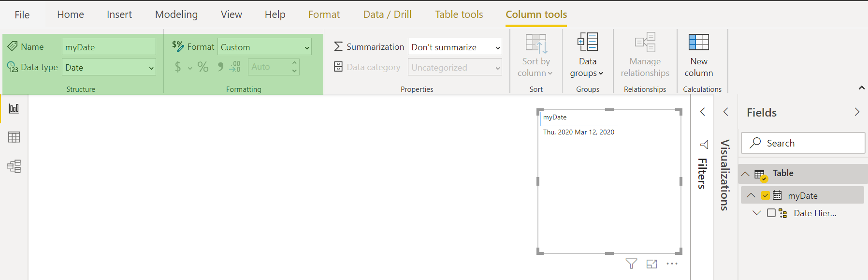Apply currency format dollar icon
The height and width of the screenshot is (280, 868).
click(178, 67)
